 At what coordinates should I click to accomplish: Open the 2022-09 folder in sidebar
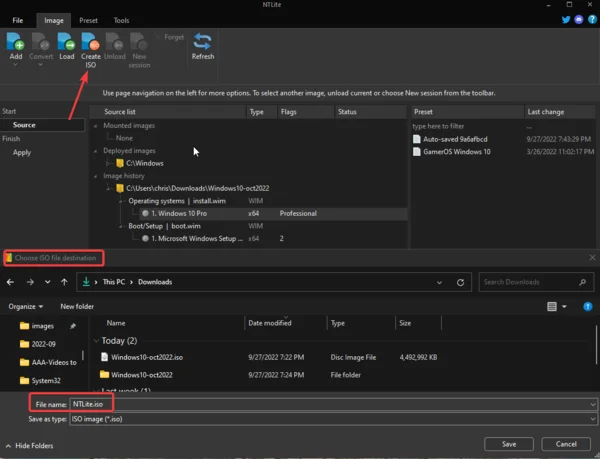click(38, 344)
